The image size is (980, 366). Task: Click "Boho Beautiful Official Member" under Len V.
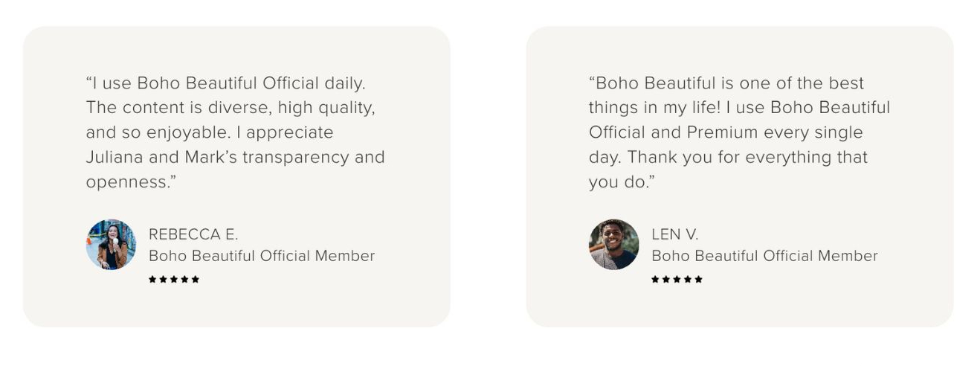tap(764, 256)
